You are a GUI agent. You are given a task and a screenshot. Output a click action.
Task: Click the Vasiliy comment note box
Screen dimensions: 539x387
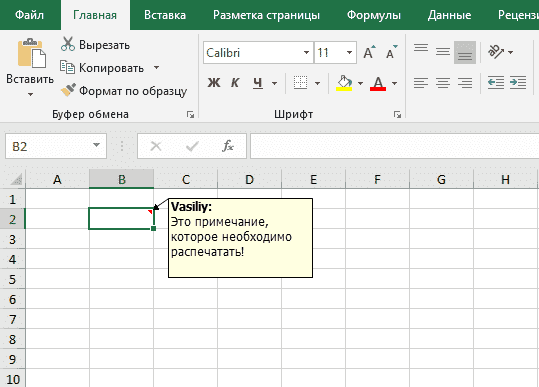[240, 238]
